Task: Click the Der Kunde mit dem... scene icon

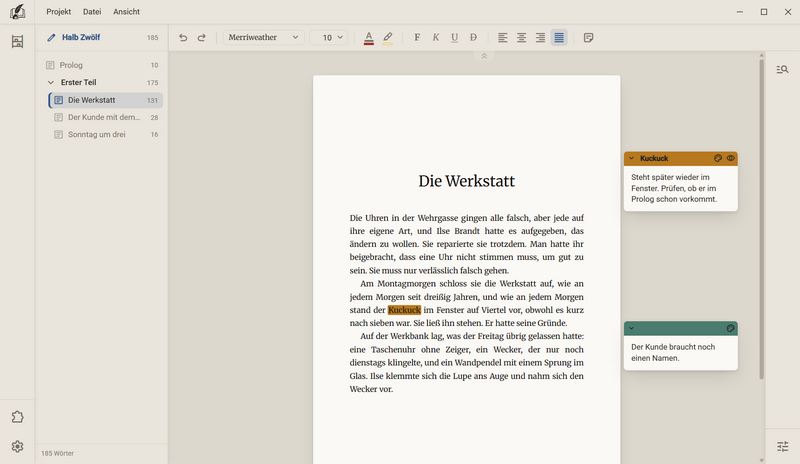Action: (59, 117)
